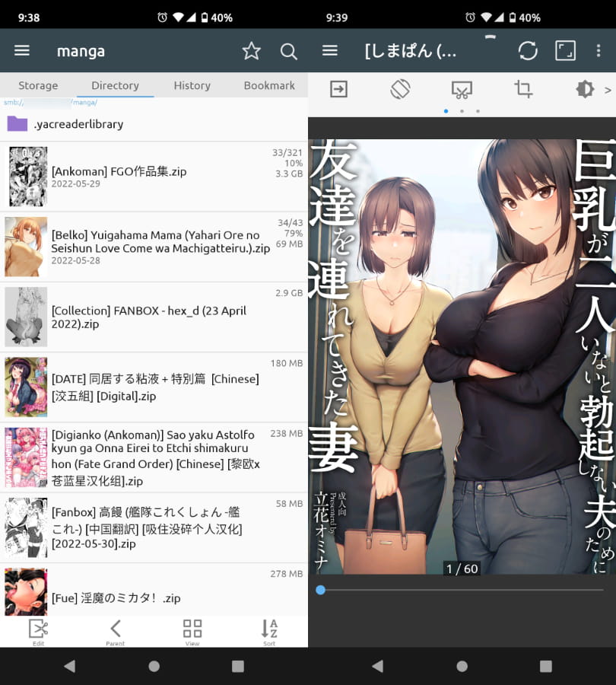The image size is (616, 685).
Task: Tap the thumbnail of the Belko Yuigahama archive
Action: (26, 247)
